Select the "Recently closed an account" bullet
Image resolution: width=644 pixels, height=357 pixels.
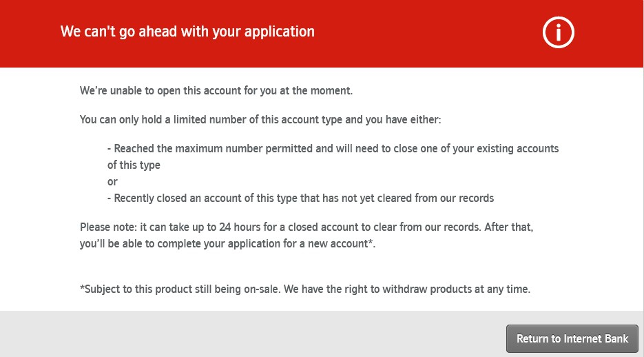click(300, 198)
